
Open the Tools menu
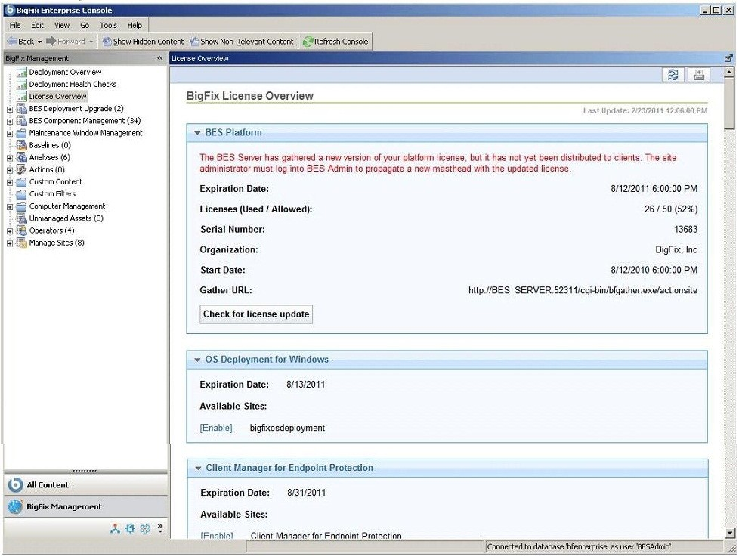point(108,26)
